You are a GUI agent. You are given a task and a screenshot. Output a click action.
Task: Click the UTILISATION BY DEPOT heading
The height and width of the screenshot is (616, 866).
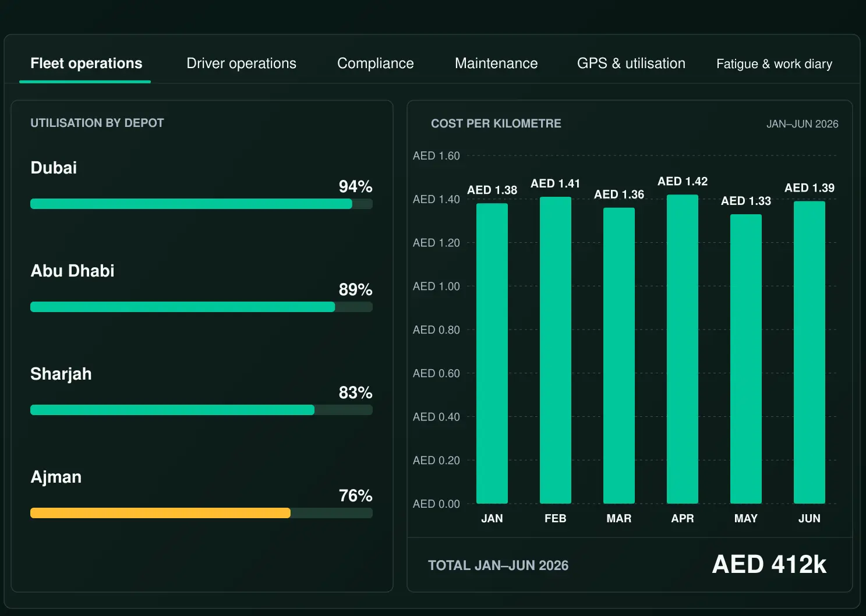coord(97,123)
